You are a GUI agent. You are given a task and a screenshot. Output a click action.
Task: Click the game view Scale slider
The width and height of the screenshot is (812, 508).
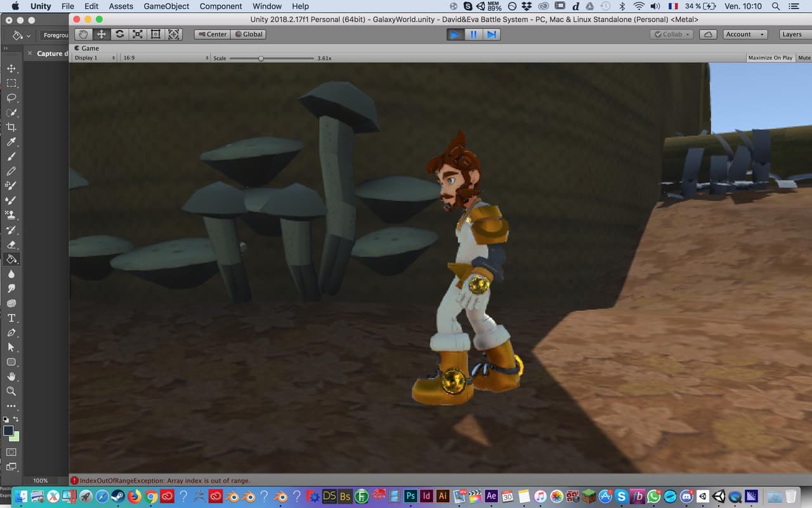pos(272,58)
